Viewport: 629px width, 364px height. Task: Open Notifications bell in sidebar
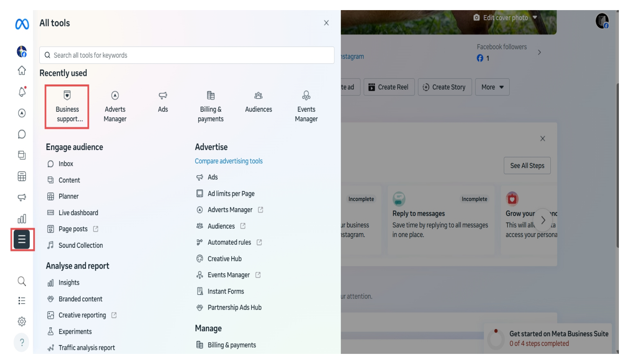point(22,92)
